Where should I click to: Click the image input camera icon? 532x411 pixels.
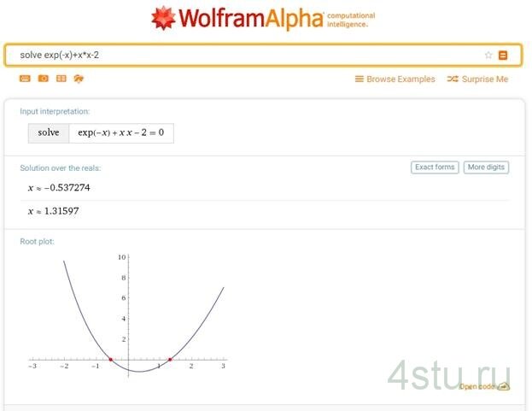pos(43,79)
